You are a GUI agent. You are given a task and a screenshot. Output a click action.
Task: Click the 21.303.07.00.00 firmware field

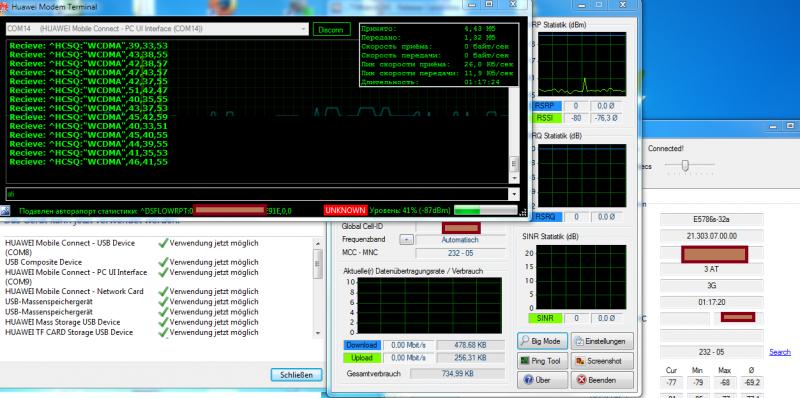(x=712, y=236)
